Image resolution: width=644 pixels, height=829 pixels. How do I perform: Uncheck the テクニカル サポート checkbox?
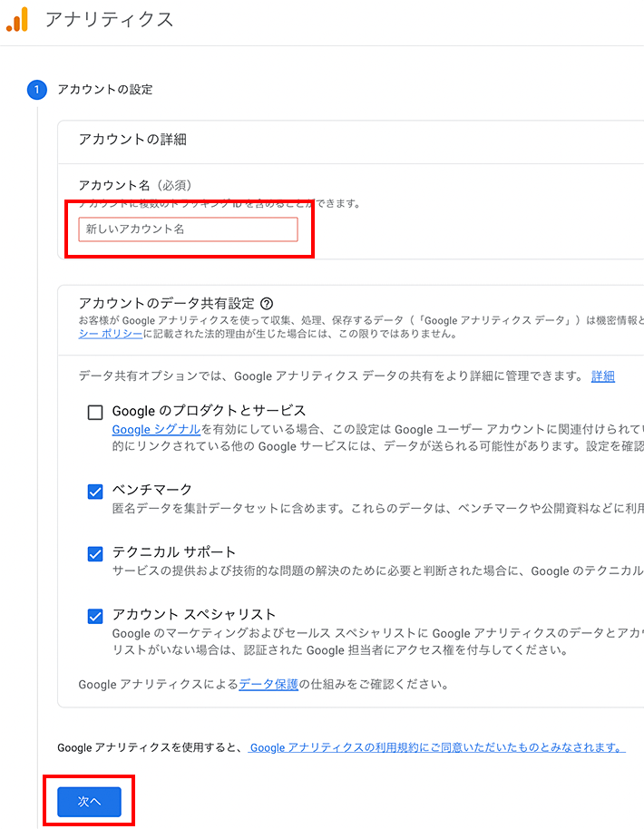(x=95, y=554)
